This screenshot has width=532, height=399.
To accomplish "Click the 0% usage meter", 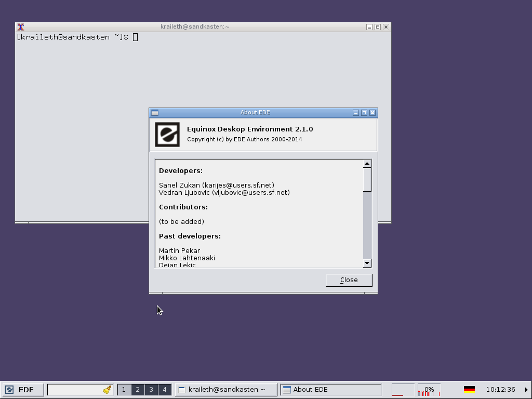I will [429, 389].
